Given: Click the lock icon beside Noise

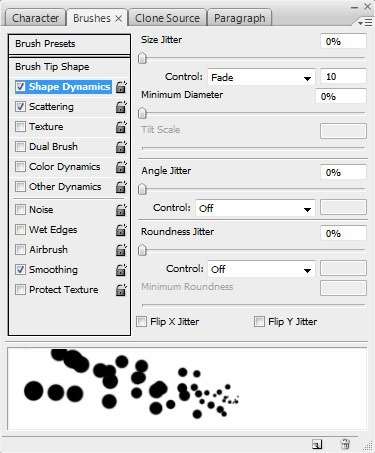Looking at the screenshot, I should tap(121, 210).
